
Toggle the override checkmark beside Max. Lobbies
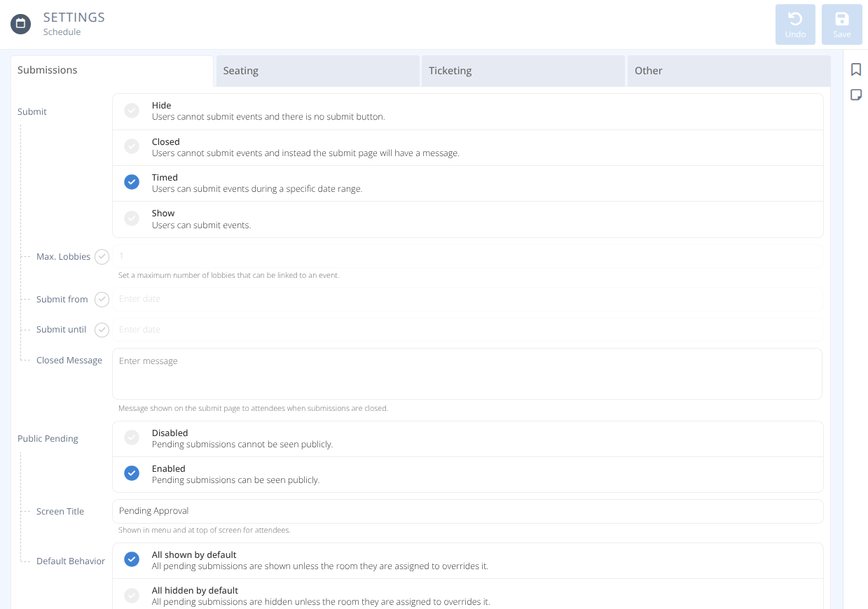(102, 257)
